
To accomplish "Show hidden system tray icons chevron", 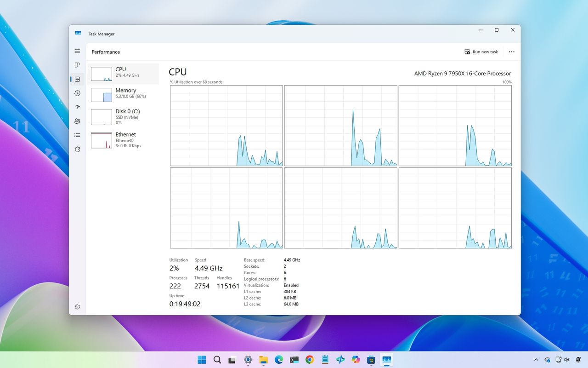I will 536,360.
